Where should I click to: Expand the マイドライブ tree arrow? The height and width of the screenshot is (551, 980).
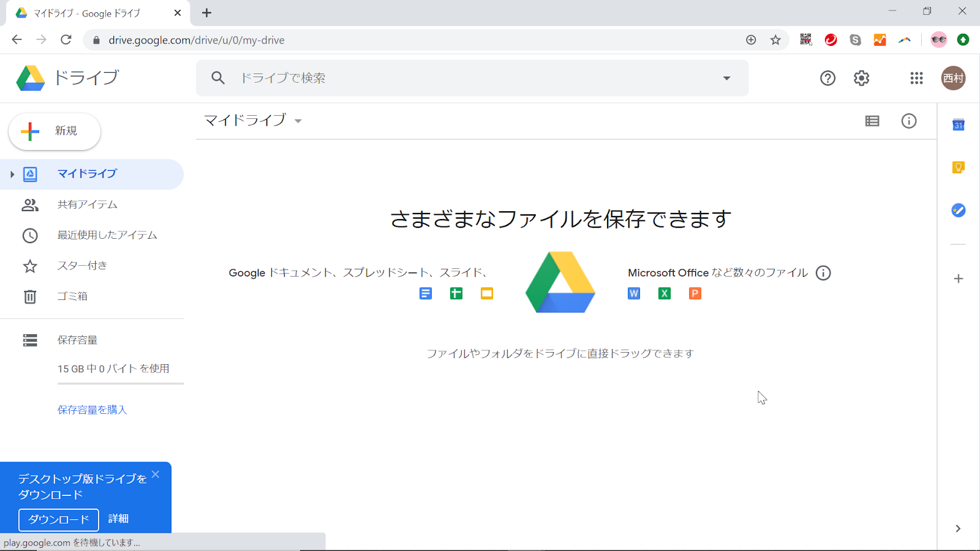[x=12, y=174]
